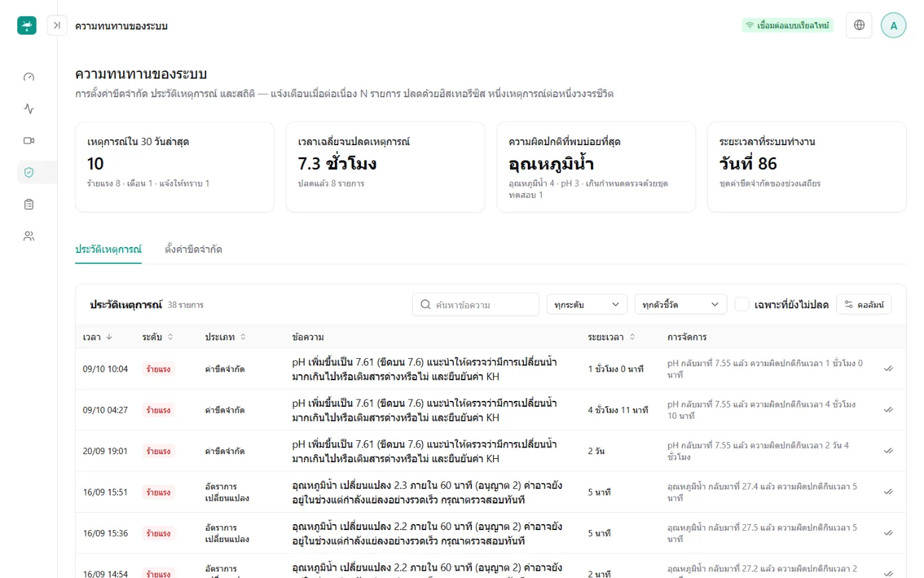Select the shield resilience icon in sidebar
The image size is (924, 578).
click(x=29, y=172)
